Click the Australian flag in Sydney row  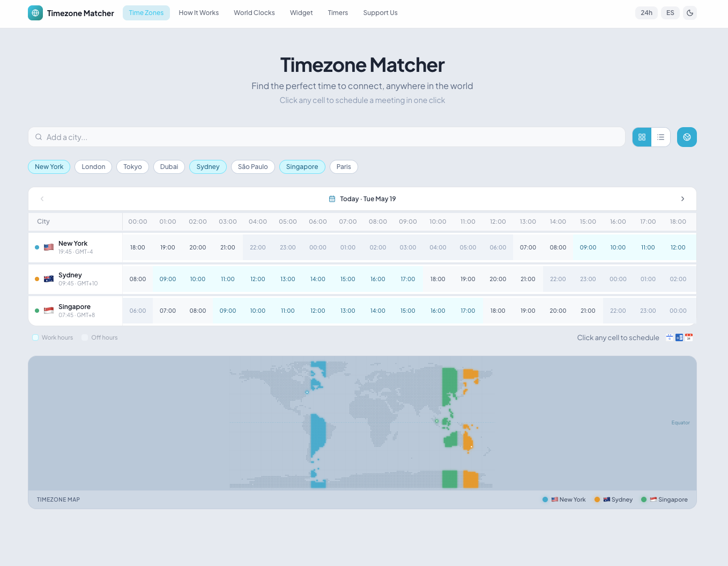click(49, 279)
